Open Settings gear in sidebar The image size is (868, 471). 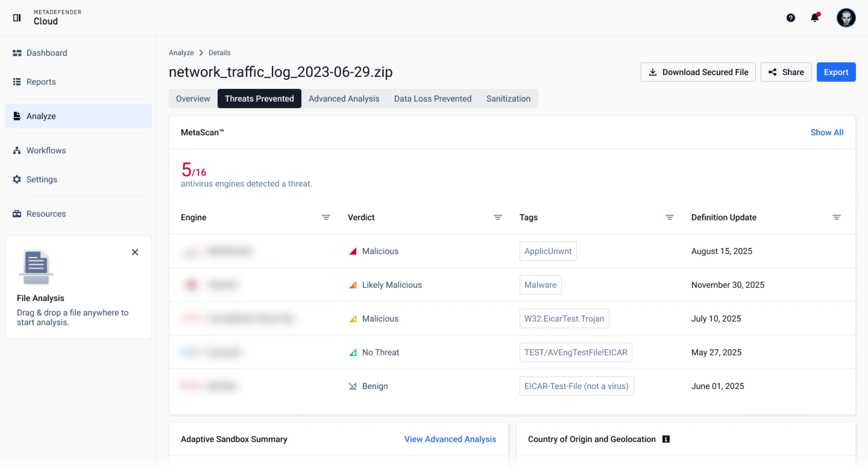point(17,180)
